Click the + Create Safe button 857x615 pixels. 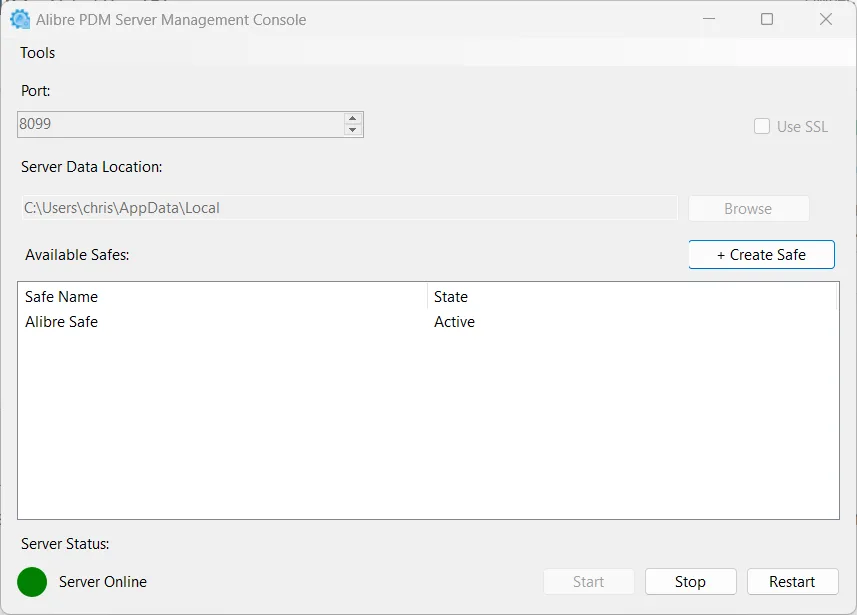pos(761,255)
